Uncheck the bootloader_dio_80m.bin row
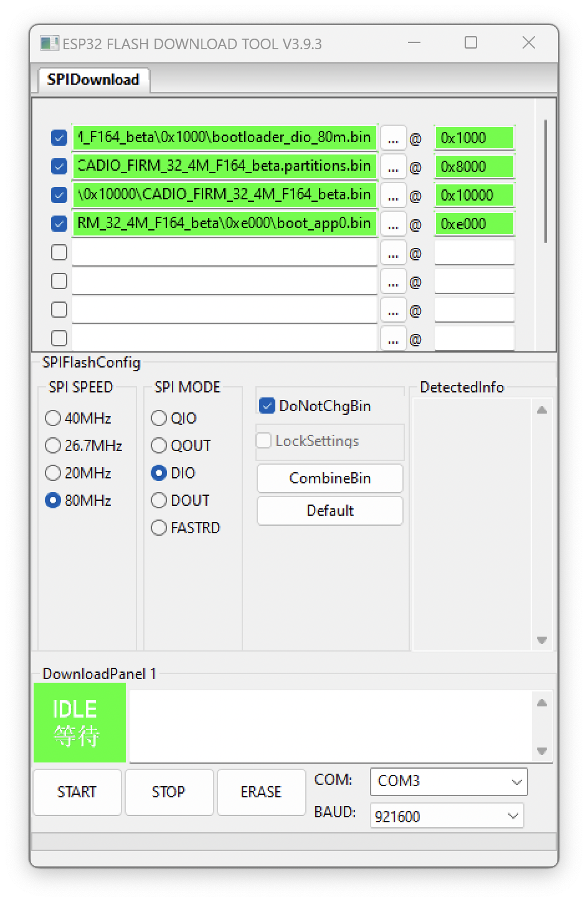This screenshot has height=902, width=588. coord(59,138)
